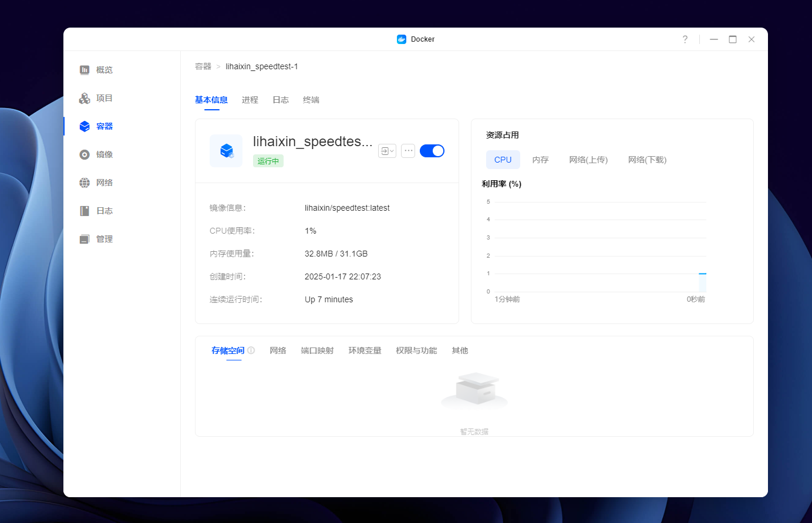Show the 网络(上传) upload chart
812x523 pixels.
[588, 160]
